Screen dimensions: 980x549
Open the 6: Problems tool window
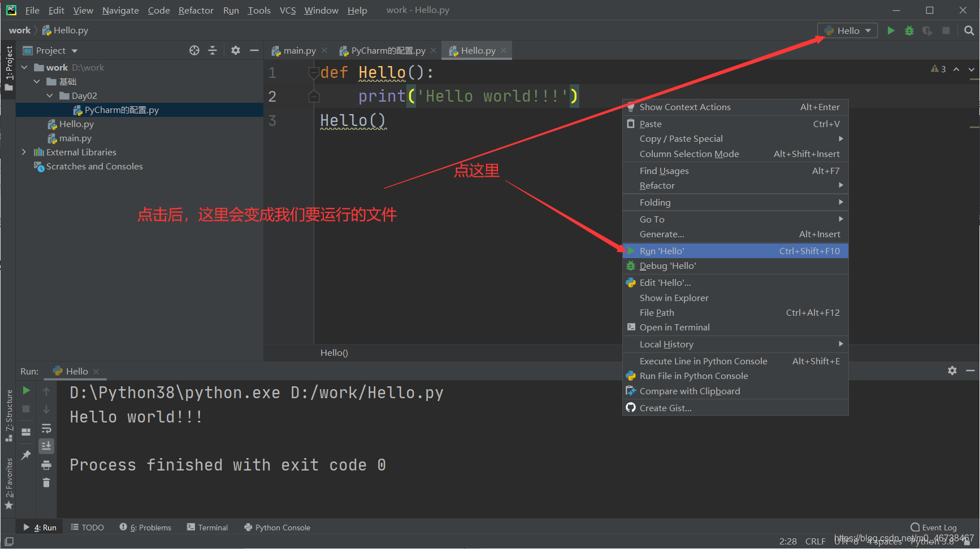click(145, 528)
